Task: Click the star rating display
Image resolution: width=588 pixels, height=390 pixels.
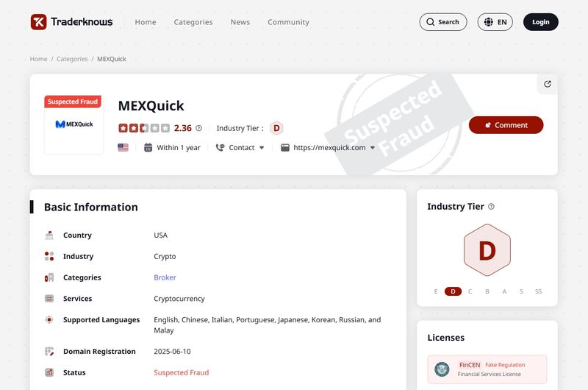Action: [144, 128]
